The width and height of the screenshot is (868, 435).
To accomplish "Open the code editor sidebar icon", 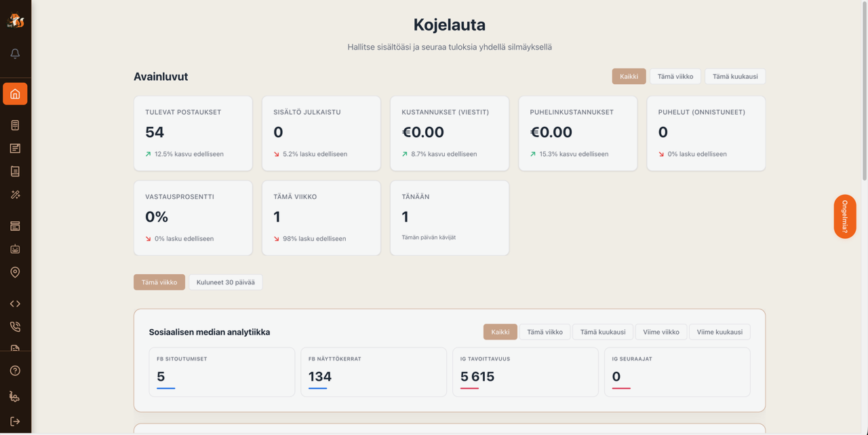I will click(x=15, y=303).
